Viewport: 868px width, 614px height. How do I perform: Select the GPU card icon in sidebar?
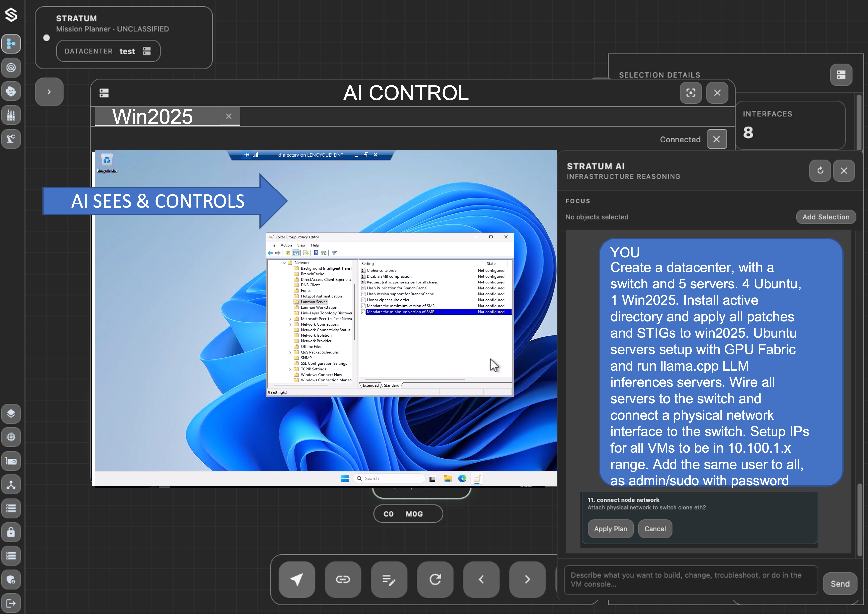11,461
